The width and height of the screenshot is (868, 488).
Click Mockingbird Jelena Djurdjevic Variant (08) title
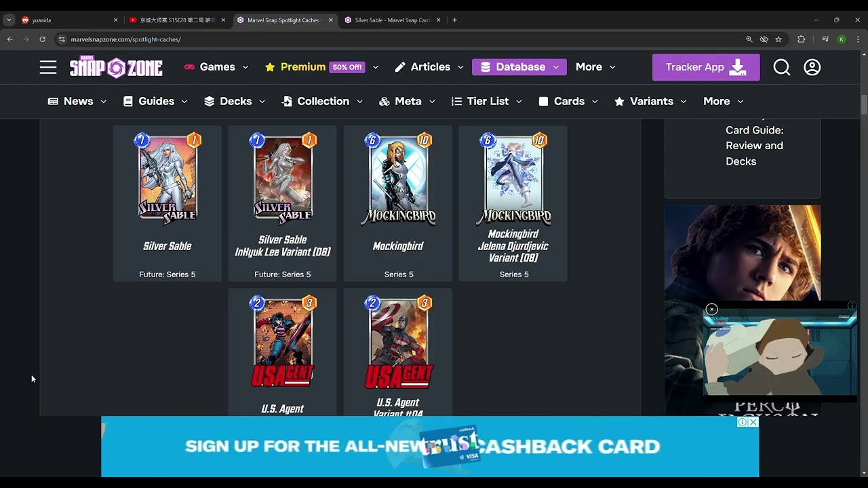pos(513,246)
